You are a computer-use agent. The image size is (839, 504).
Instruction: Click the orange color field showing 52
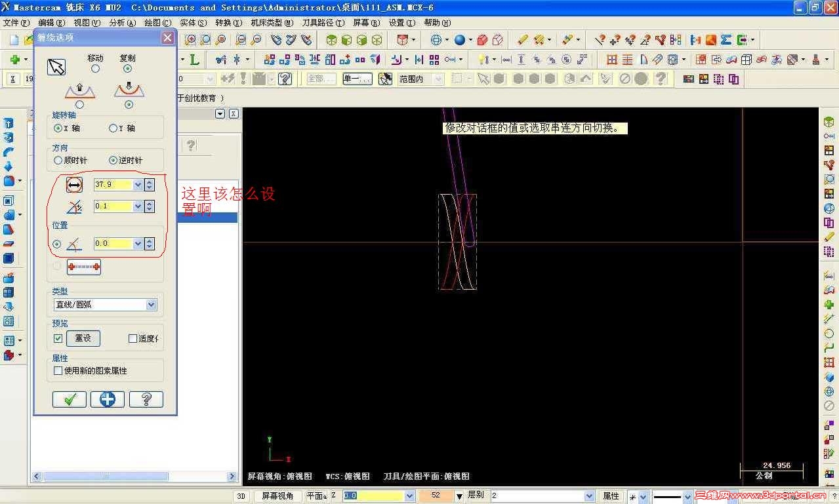[436, 496]
